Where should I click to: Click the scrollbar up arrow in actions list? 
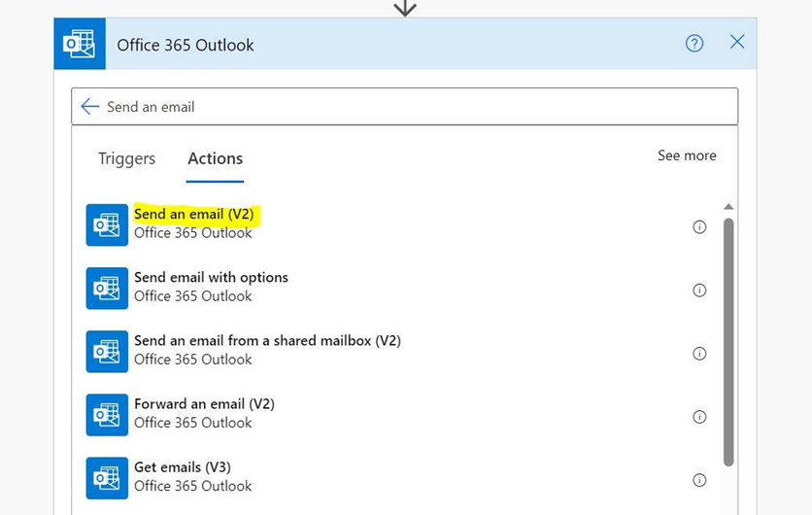point(728,206)
